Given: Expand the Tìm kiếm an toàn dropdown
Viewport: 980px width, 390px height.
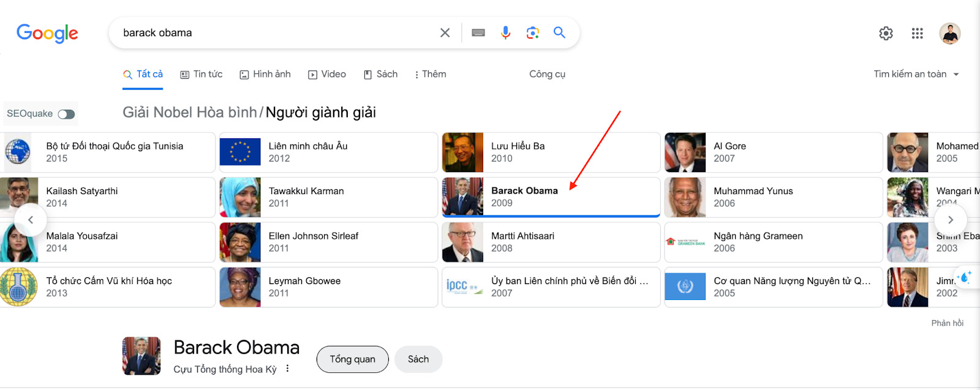Looking at the screenshot, I should pos(916,74).
